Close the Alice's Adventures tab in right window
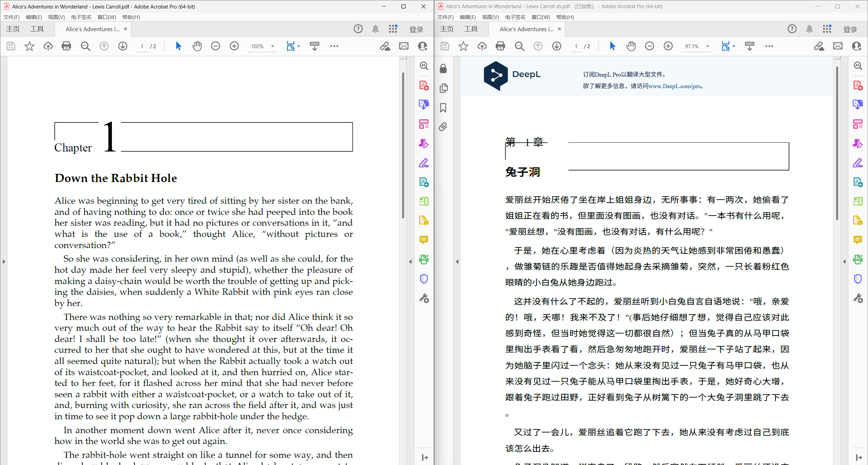 pyautogui.click(x=559, y=29)
